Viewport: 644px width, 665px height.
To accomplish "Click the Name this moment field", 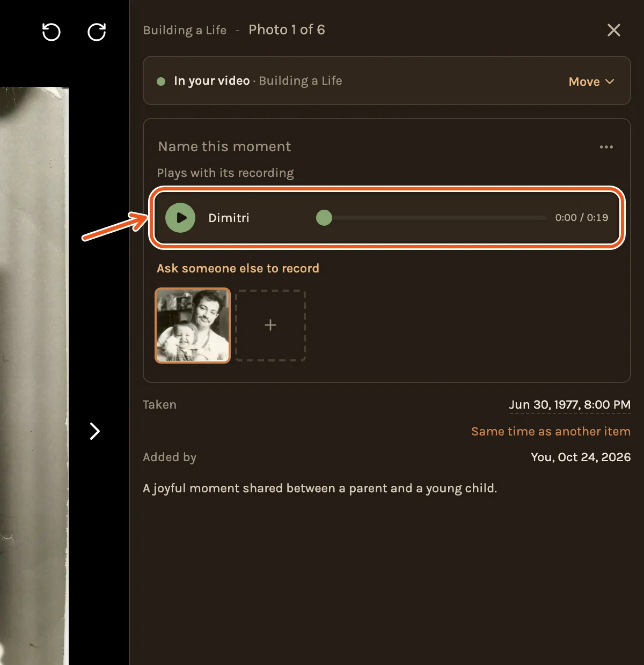I will pyautogui.click(x=225, y=146).
